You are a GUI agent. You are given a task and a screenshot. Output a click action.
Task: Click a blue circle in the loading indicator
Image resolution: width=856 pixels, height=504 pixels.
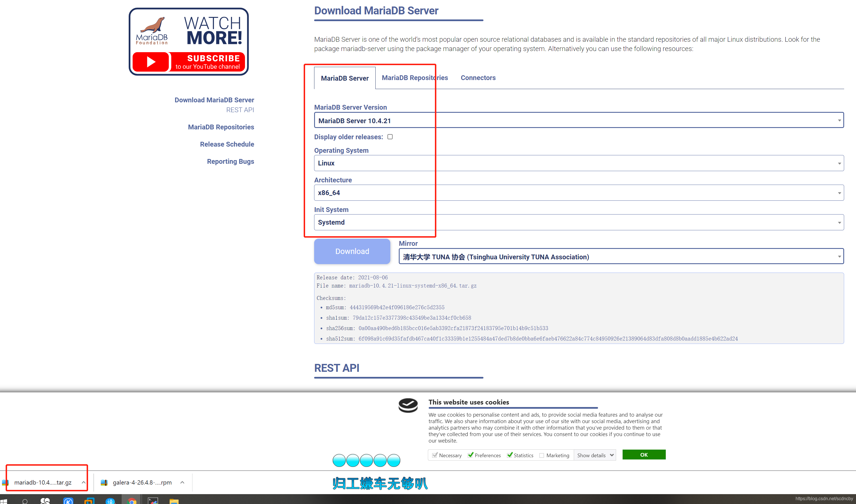point(366,460)
